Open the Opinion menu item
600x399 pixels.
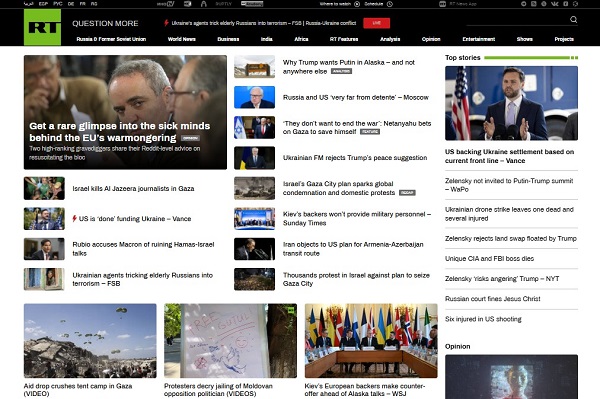click(431, 39)
